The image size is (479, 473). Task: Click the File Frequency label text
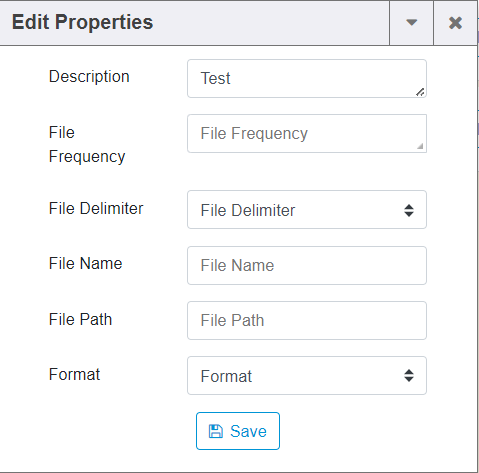(87, 144)
